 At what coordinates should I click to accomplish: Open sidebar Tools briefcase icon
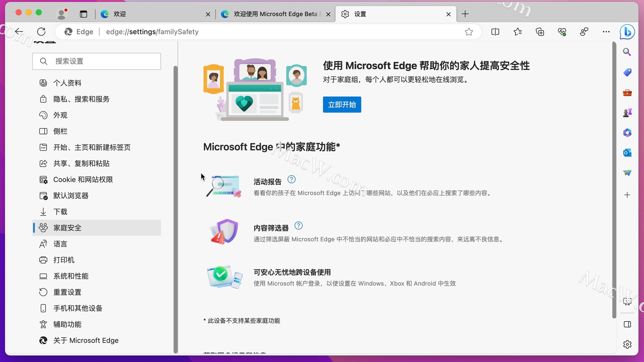point(627,93)
